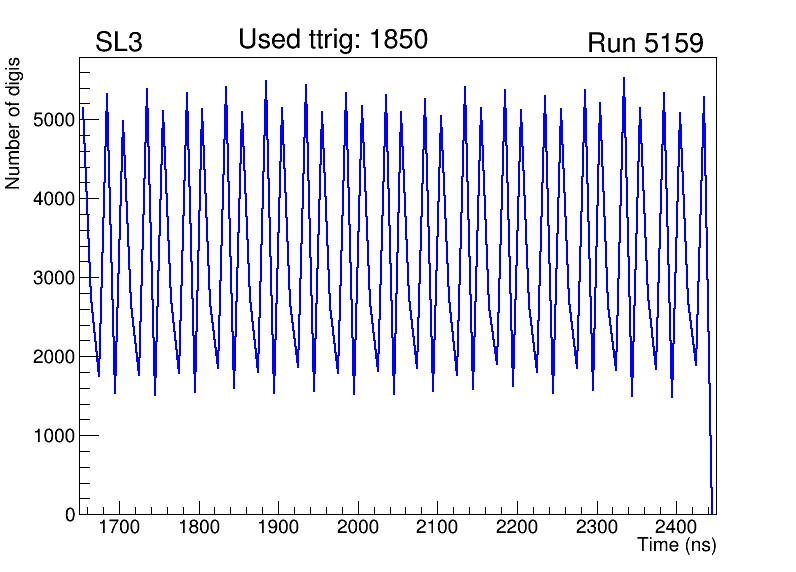The height and width of the screenshot is (572, 796).
Task: Select the 'Used ttrig: 1850' title text
Action: tap(333, 40)
